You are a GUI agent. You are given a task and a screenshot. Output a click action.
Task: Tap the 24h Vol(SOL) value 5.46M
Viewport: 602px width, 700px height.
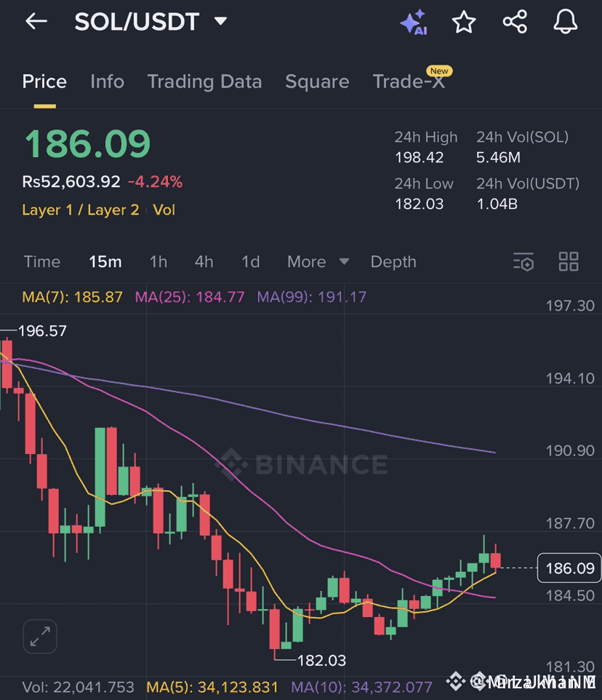pos(498,158)
